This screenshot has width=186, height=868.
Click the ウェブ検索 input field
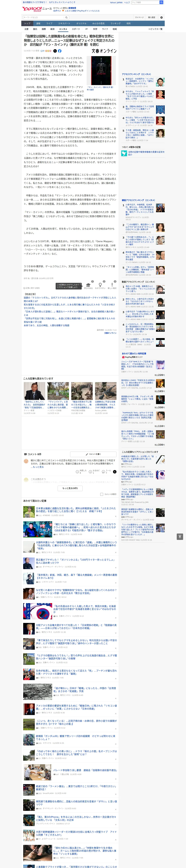tap(145, 2)
